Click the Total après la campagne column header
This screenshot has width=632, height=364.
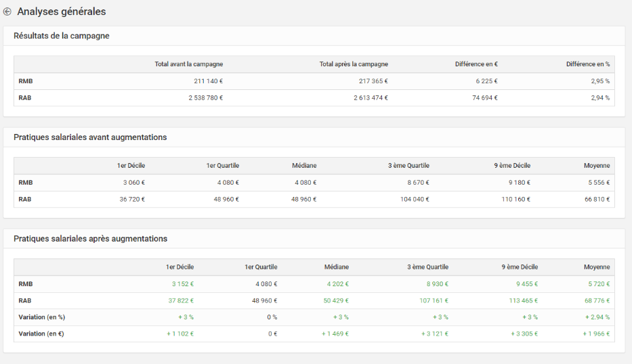354,64
